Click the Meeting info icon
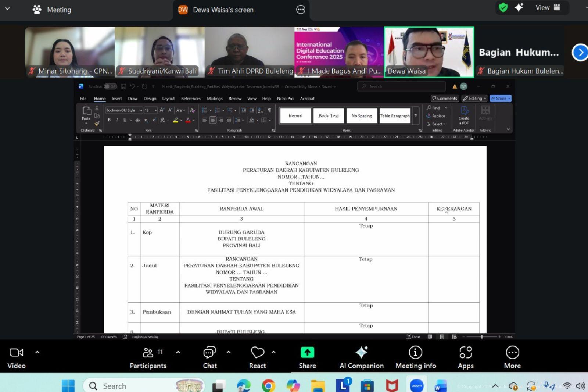 pyautogui.click(x=415, y=353)
